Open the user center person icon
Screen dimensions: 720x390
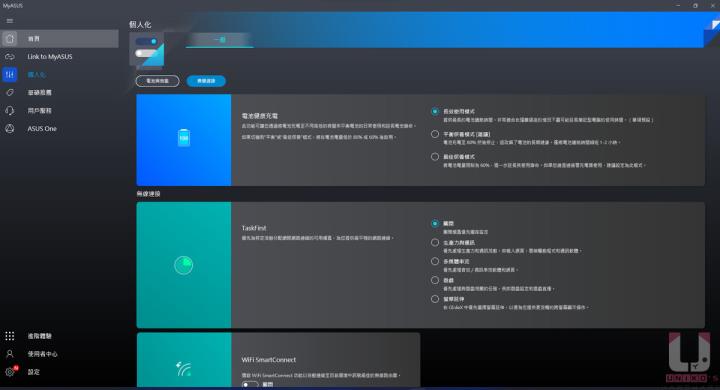coord(10,354)
